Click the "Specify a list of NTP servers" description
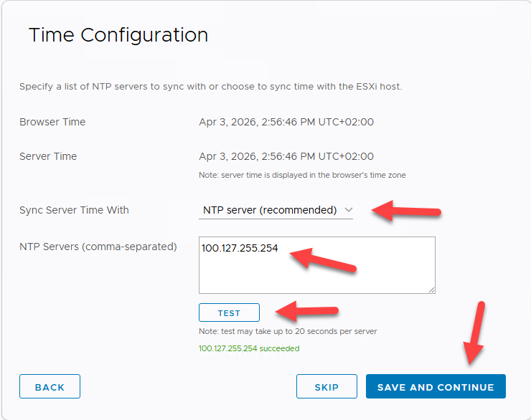The height and width of the screenshot is (420, 531). point(210,87)
